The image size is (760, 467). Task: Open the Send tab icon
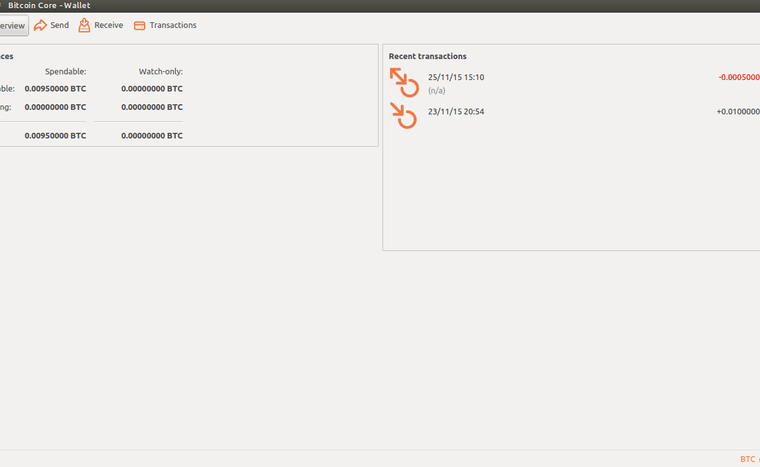click(x=40, y=25)
